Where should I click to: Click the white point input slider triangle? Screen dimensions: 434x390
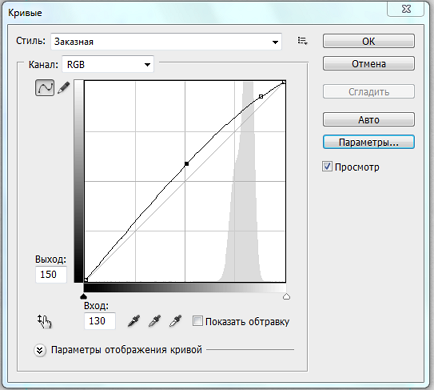(x=286, y=296)
